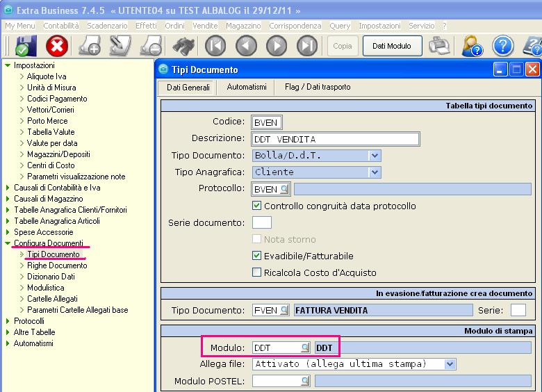Viewport: 542px width, 392px height.
Task: Go to previous record arrow button
Action: tap(246, 46)
